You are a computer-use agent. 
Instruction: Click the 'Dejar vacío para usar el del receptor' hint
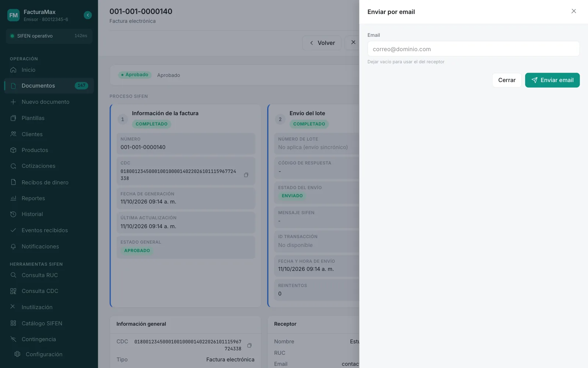pyautogui.click(x=406, y=62)
